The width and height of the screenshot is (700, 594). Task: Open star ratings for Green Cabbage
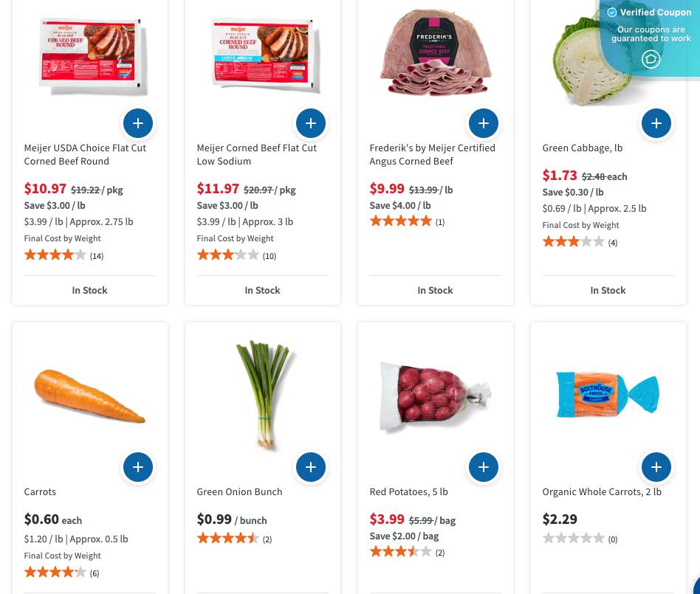coord(573,242)
